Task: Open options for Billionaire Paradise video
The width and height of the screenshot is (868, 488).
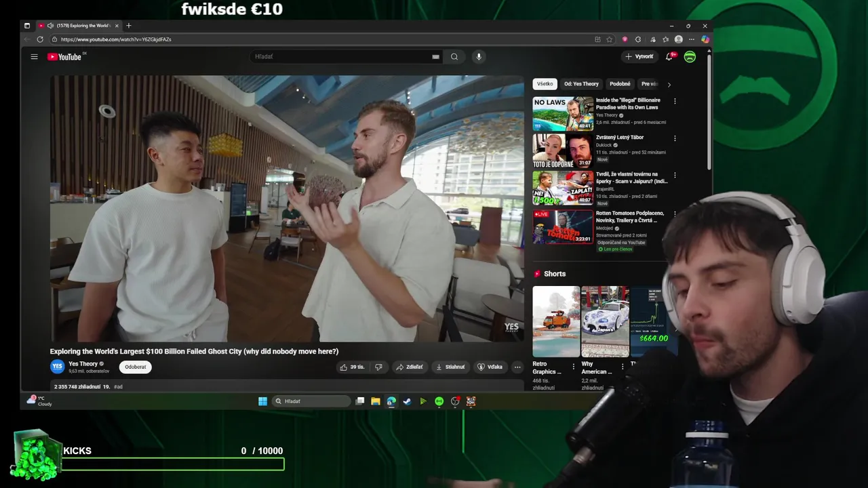Action: [675, 102]
